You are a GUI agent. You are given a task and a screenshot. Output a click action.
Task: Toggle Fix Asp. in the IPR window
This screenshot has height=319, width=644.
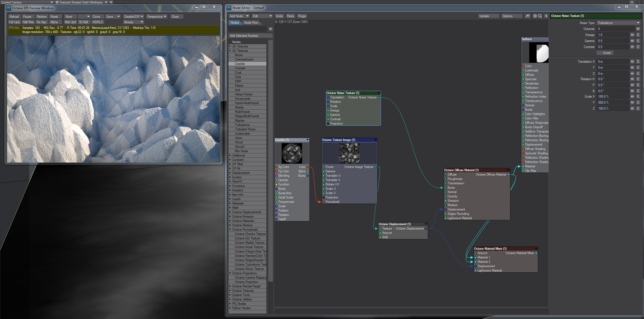(x=42, y=22)
